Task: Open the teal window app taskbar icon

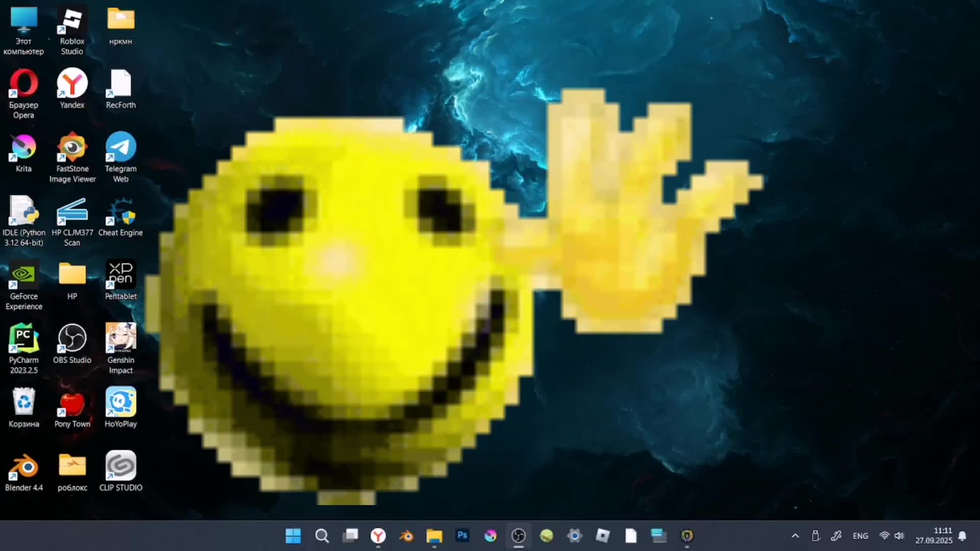Action: tap(659, 536)
